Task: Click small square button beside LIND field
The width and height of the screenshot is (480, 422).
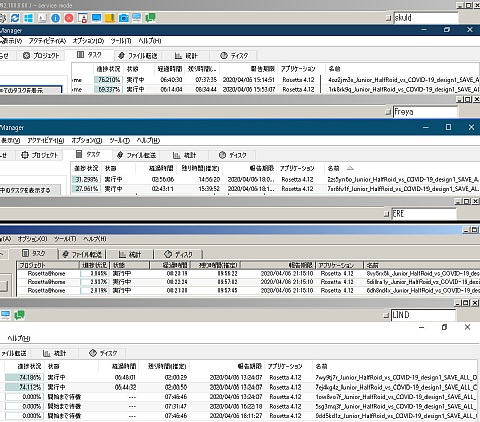Action: (x=386, y=315)
